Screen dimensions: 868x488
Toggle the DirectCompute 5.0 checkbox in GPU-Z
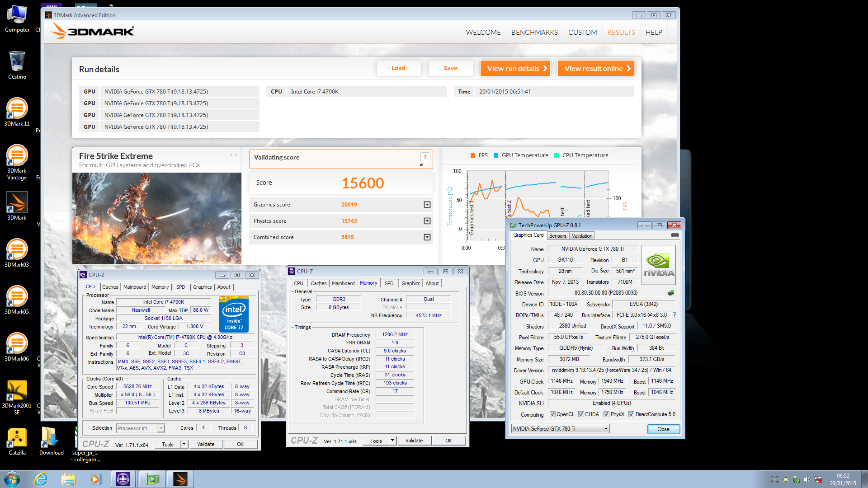pos(631,414)
